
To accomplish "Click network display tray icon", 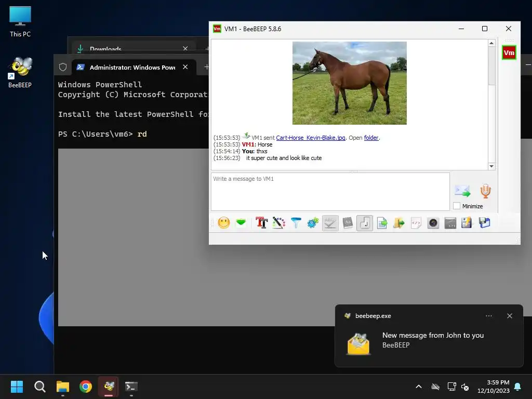I will (451, 387).
